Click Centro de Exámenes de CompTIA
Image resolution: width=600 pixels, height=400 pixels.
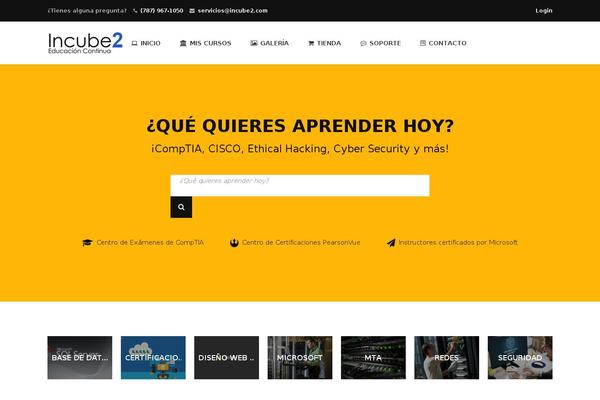pyautogui.click(x=150, y=243)
